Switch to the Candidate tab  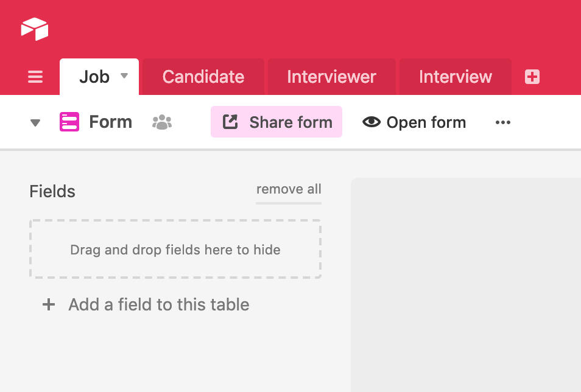(203, 77)
